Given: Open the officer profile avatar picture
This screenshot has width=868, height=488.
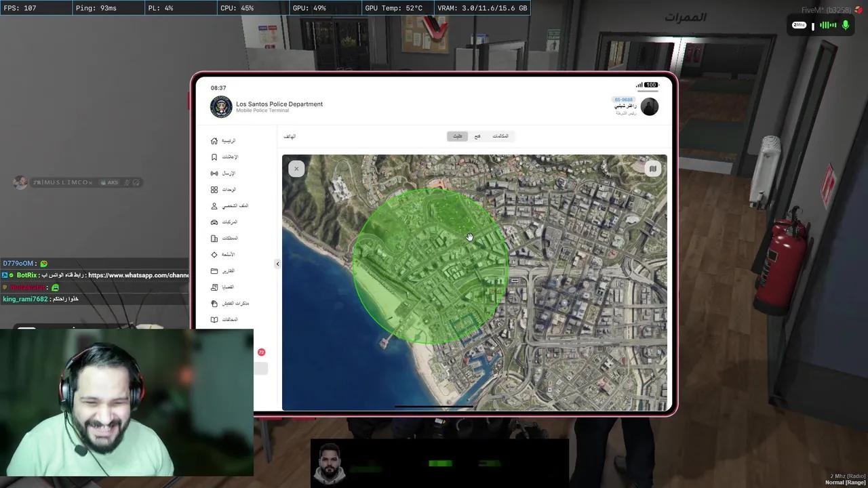Looking at the screenshot, I should (x=649, y=106).
